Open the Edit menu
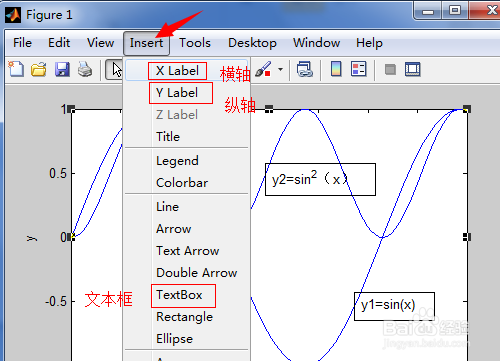This screenshot has height=361, width=500. coord(59,43)
